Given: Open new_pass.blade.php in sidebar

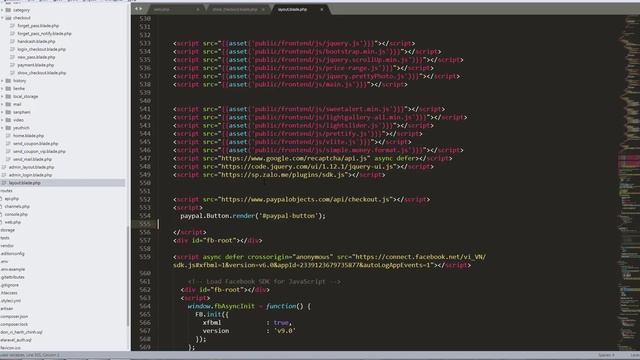Looking at the screenshot, I should pos(36,57).
